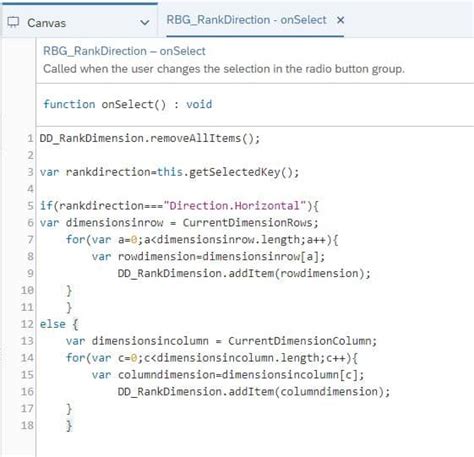
Task: Click line number 18 in the gutter
Action: click(27, 426)
